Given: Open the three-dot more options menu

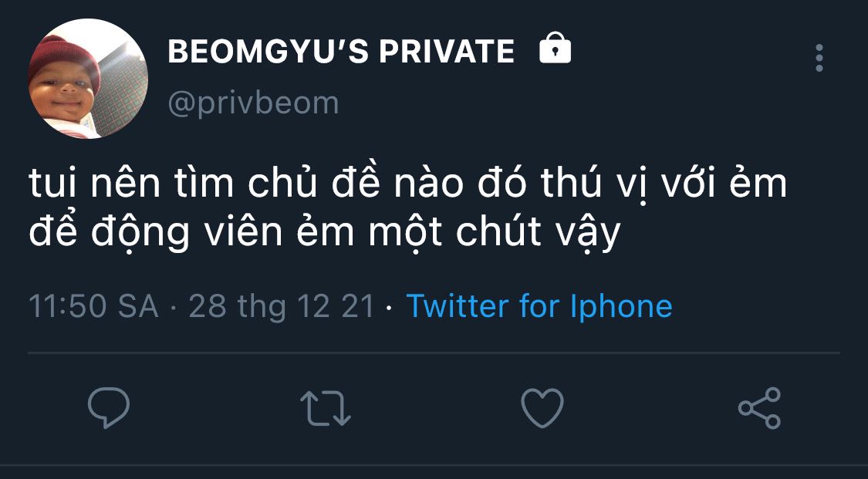Looking at the screenshot, I should point(819,58).
